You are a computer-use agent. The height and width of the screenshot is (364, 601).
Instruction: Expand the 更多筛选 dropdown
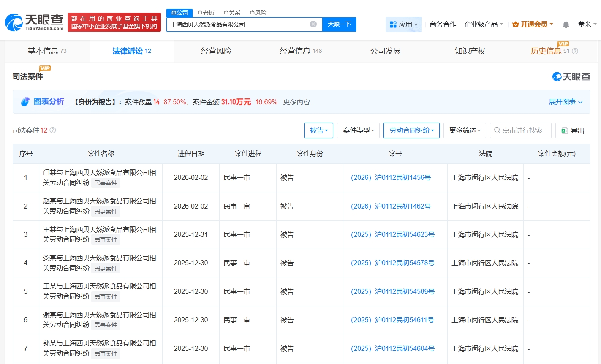[465, 130]
